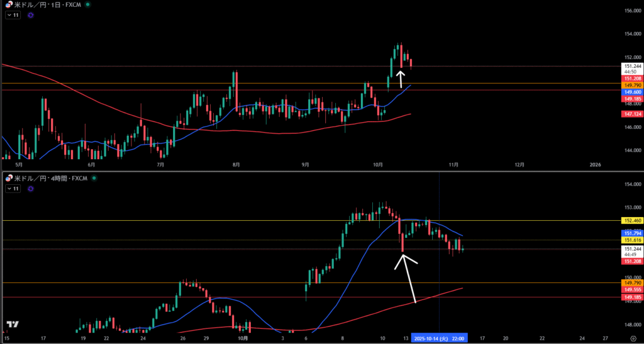This screenshot has height=344, width=644.
Task: Click the currency flag icon on daily chart
Action: tap(8, 4)
